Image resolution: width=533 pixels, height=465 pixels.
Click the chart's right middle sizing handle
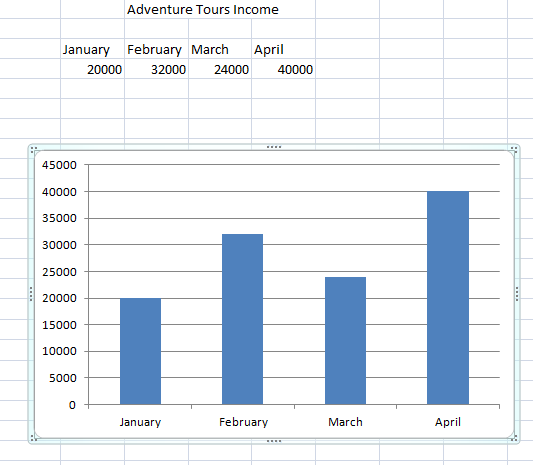coord(517,294)
